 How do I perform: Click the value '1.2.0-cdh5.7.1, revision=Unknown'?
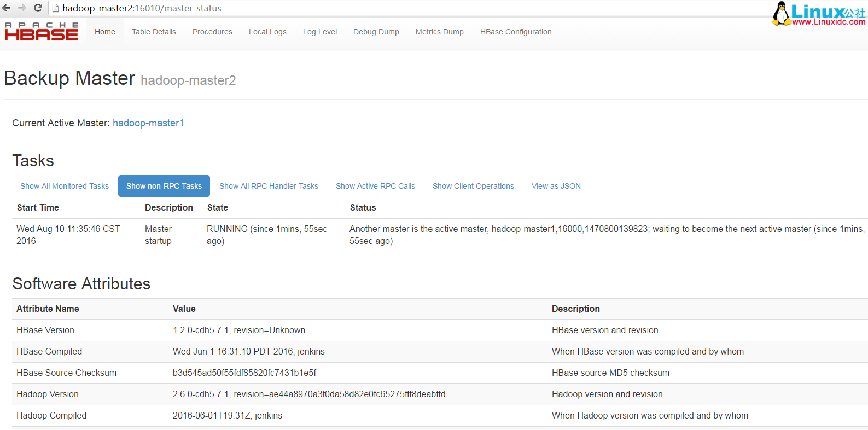(x=239, y=330)
